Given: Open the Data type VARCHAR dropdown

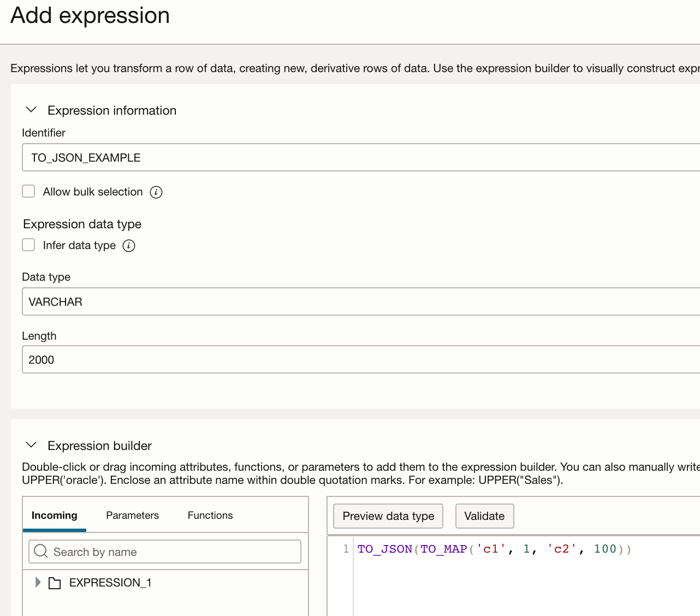Looking at the screenshot, I should click(360, 301).
